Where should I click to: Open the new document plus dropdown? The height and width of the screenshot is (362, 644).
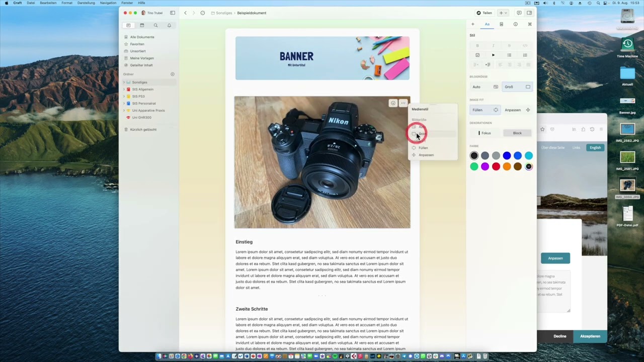point(503,13)
